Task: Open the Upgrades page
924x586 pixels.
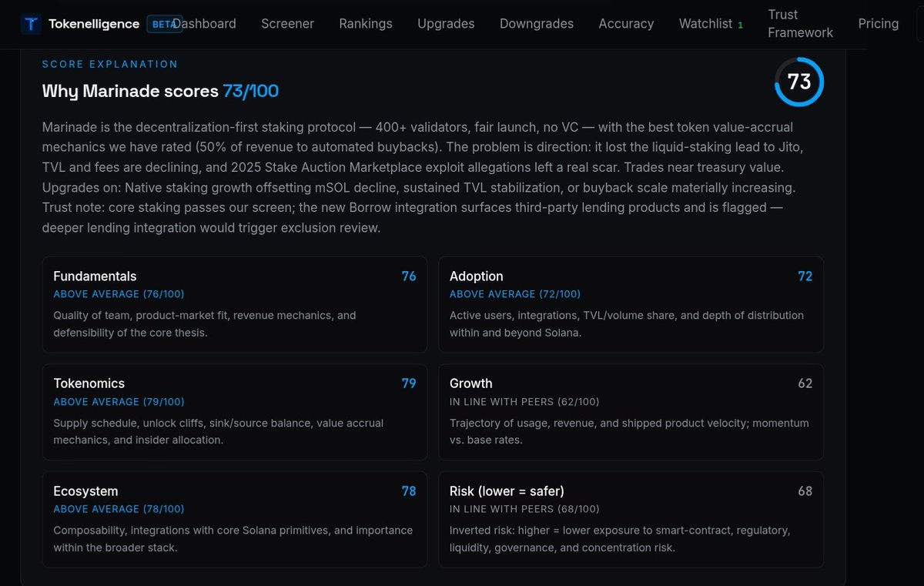Action: point(446,24)
